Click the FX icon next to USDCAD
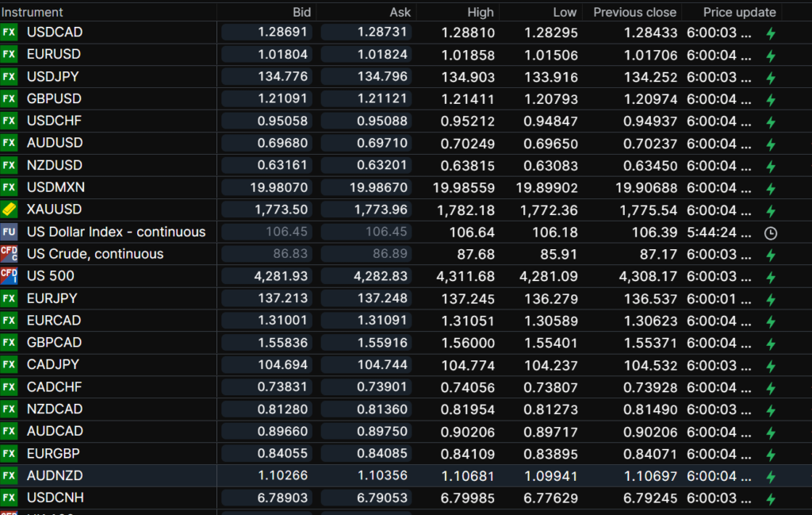The image size is (812, 515). pos(9,32)
